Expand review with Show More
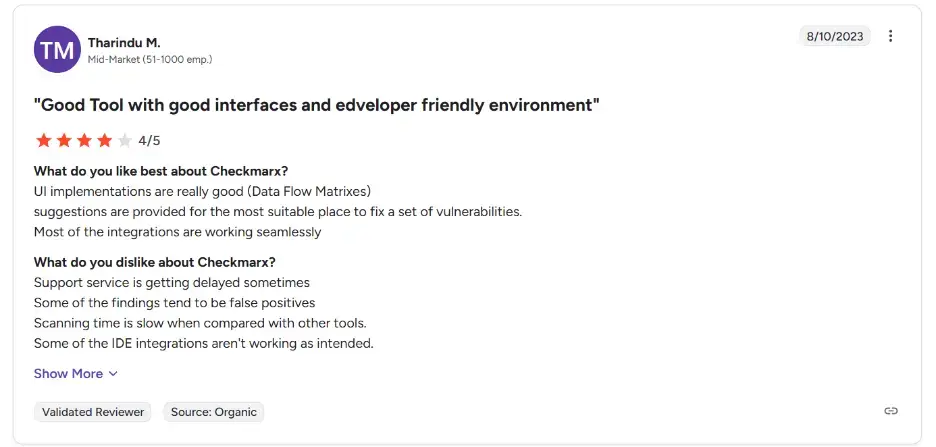936x447 pixels. (x=68, y=373)
